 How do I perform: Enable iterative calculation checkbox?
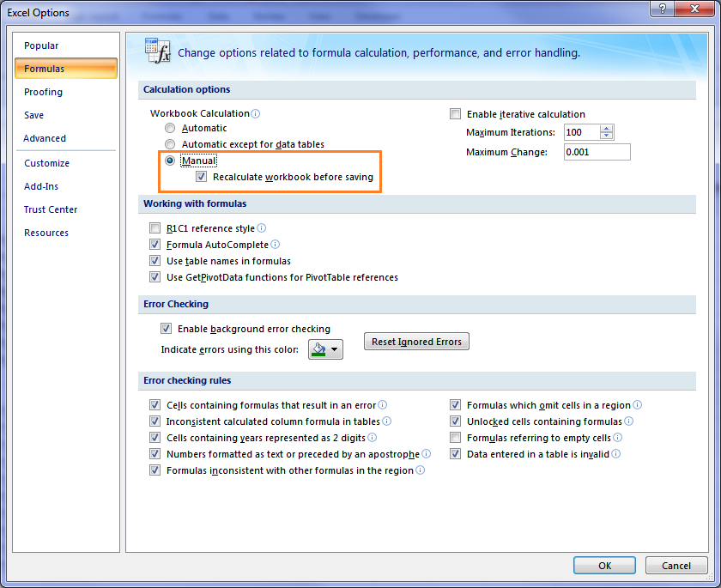pyautogui.click(x=455, y=113)
